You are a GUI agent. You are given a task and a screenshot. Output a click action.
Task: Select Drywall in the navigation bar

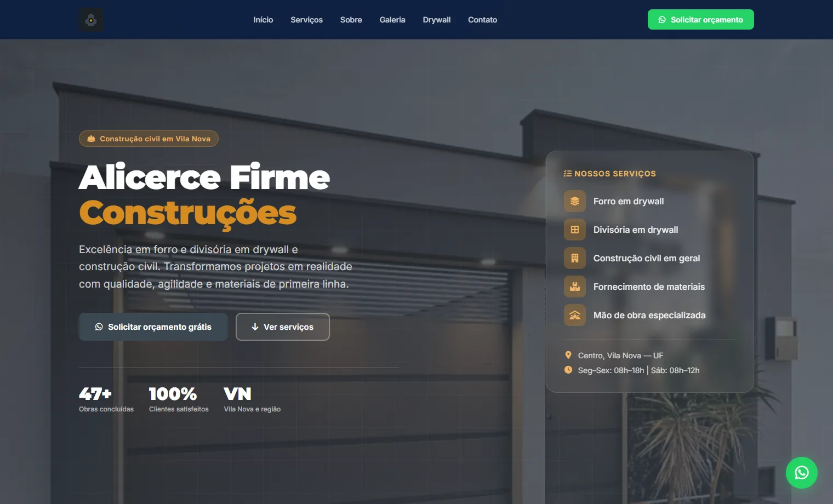(x=437, y=20)
